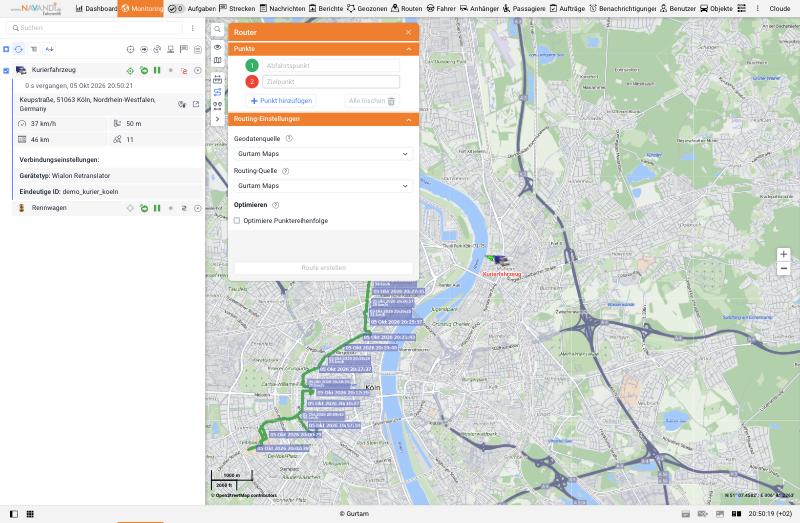This screenshot has height=523, width=800.
Task: Open the unit list three-dots options
Action: [193, 28]
